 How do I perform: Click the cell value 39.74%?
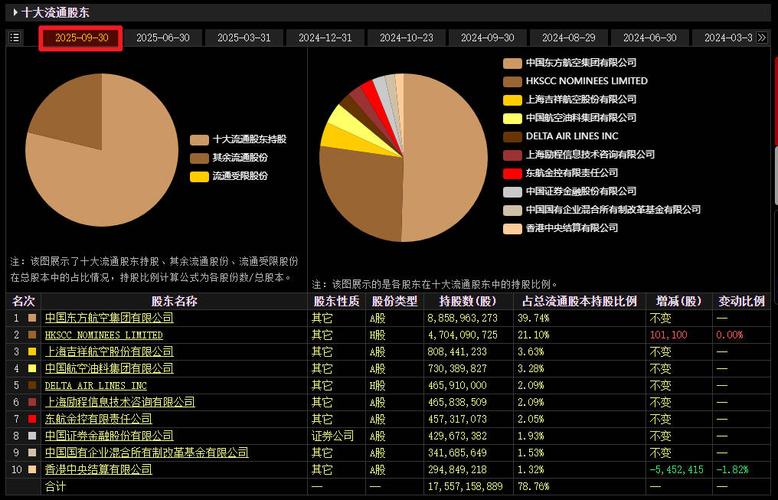pos(533,318)
